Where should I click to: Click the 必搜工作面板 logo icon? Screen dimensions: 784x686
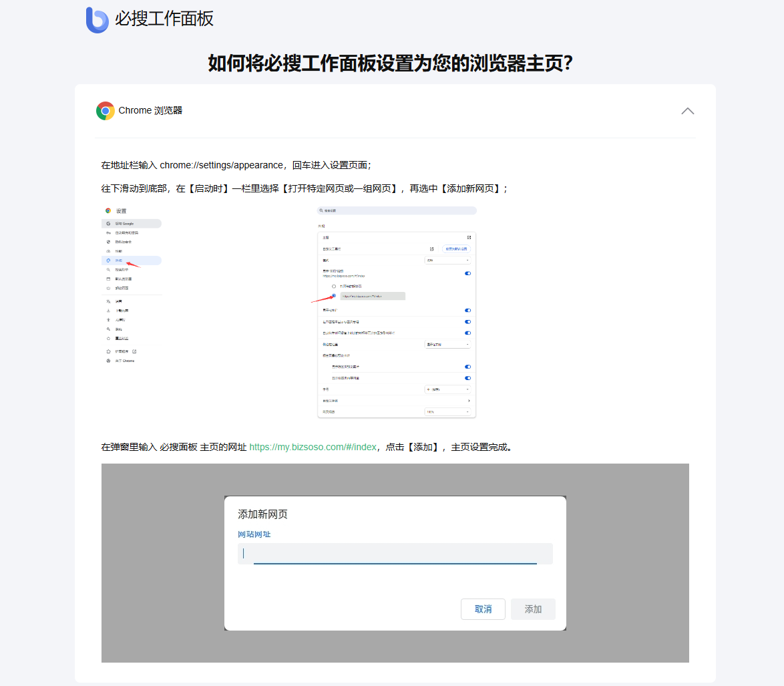pos(97,20)
